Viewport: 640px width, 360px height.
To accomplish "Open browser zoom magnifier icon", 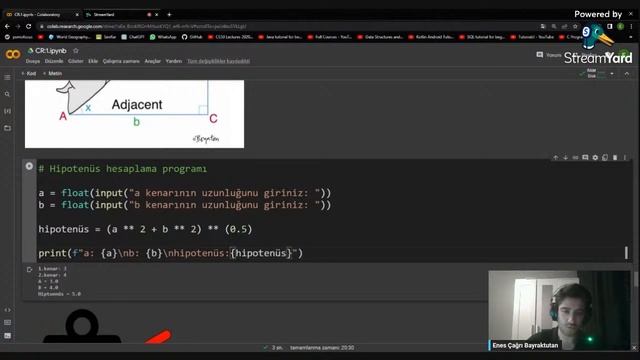I will [554, 26].
